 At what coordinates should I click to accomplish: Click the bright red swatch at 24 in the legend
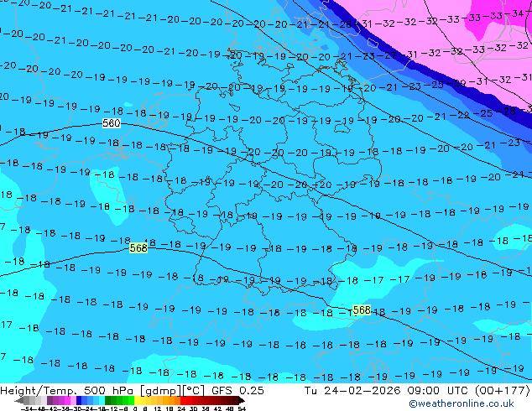[183, 400]
